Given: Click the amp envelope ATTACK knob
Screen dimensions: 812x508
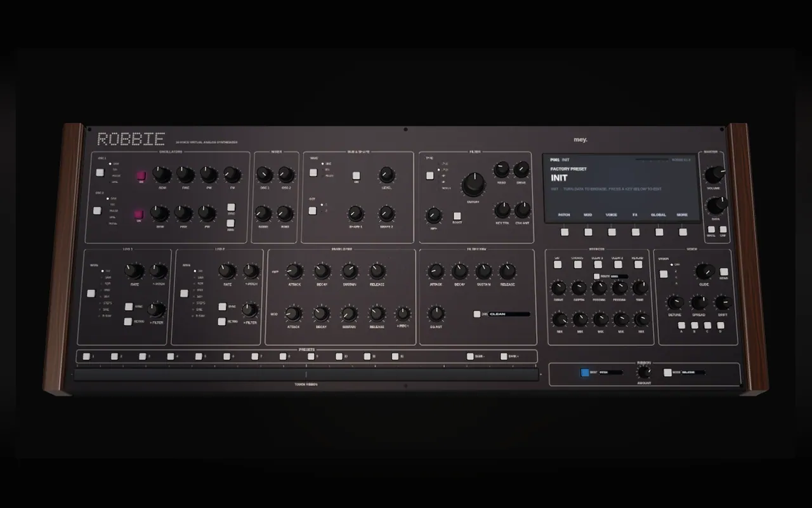Looking at the screenshot, I should click(x=294, y=271).
